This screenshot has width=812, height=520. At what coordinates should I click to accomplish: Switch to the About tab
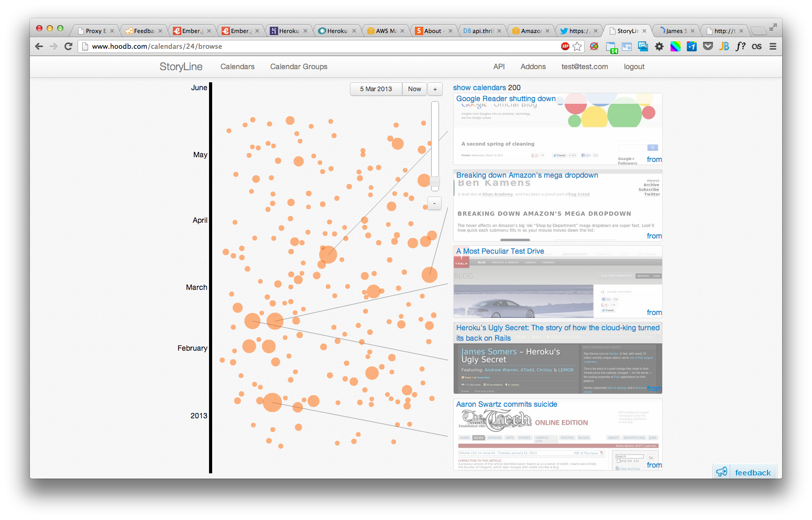433,31
